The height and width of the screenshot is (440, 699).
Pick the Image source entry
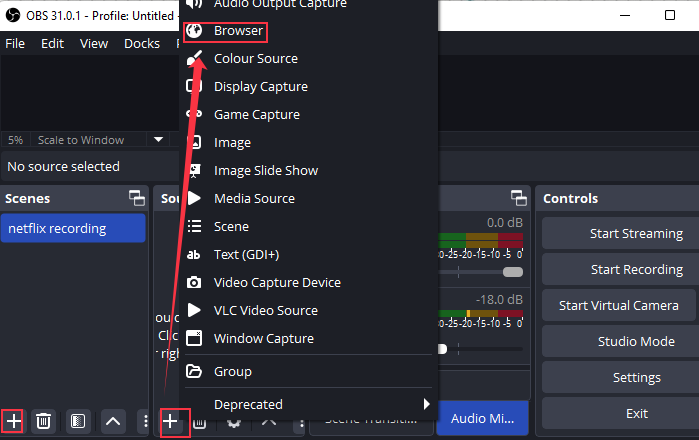click(308, 143)
